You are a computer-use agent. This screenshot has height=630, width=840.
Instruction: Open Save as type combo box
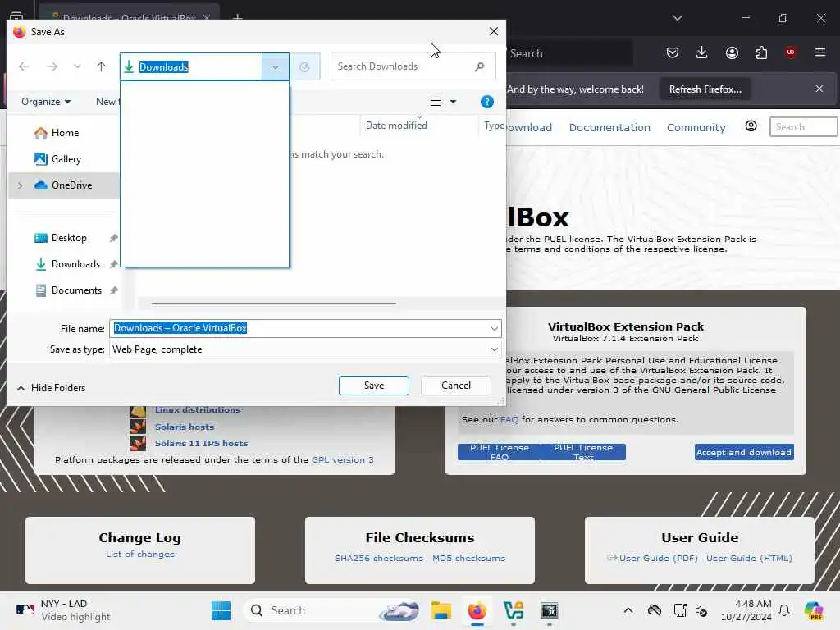click(x=305, y=349)
